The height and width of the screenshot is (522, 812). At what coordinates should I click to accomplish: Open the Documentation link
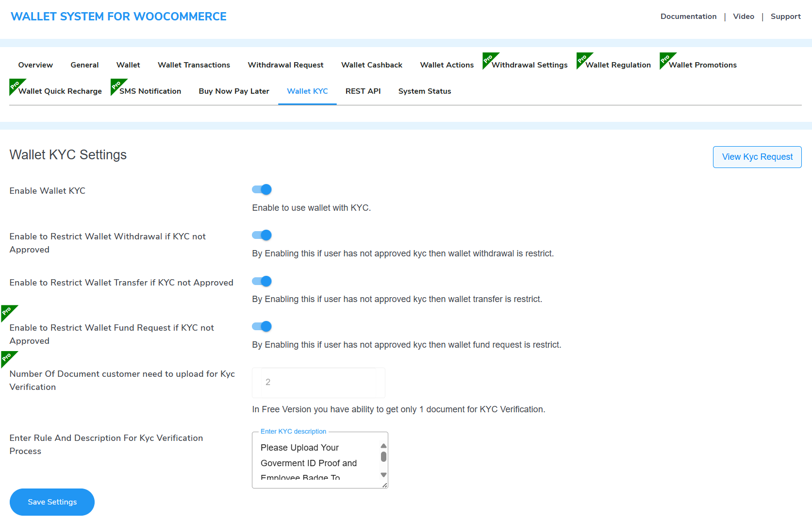(688, 16)
